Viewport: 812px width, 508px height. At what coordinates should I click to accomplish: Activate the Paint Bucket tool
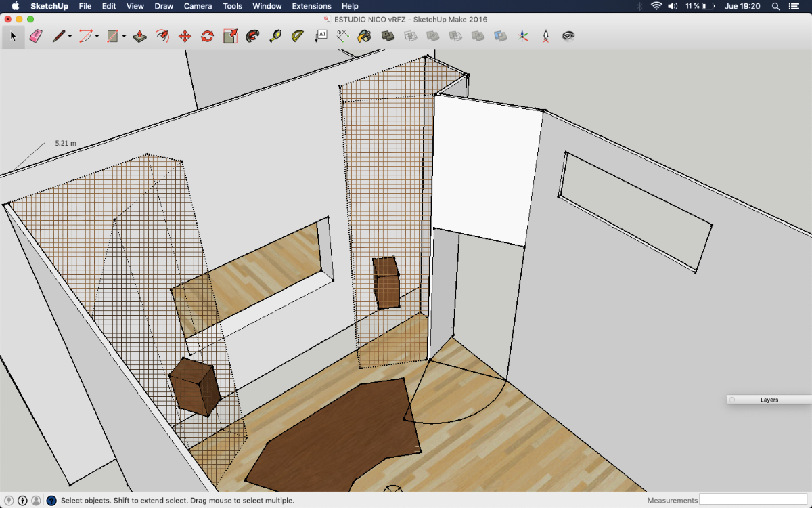365,37
